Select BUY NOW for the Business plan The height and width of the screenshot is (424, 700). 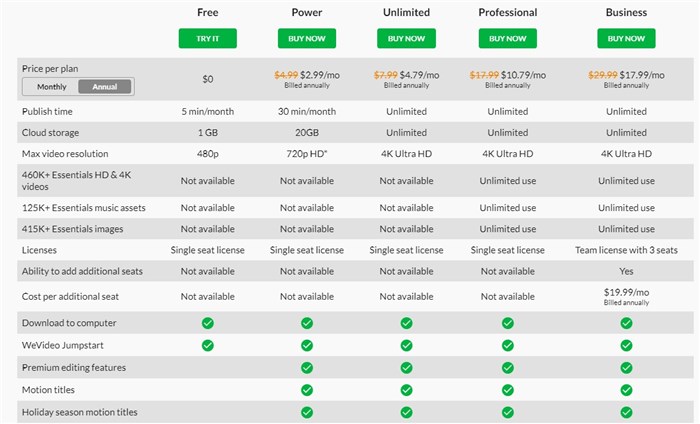point(626,38)
